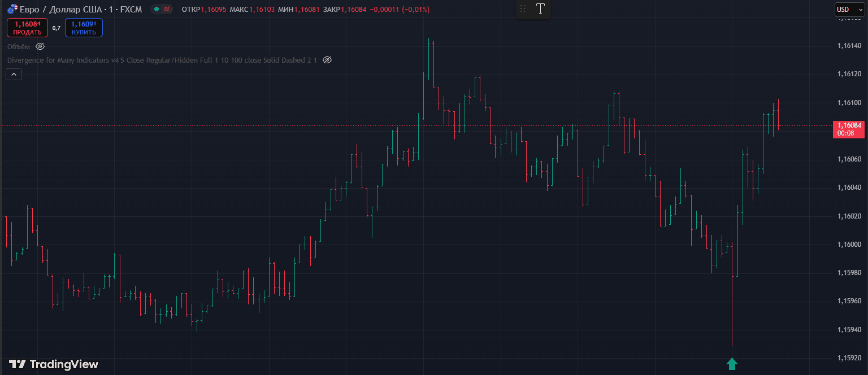The image size is (868, 375).
Task: Click the green up-arrow signal below chart
Action: (x=732, y=364)
